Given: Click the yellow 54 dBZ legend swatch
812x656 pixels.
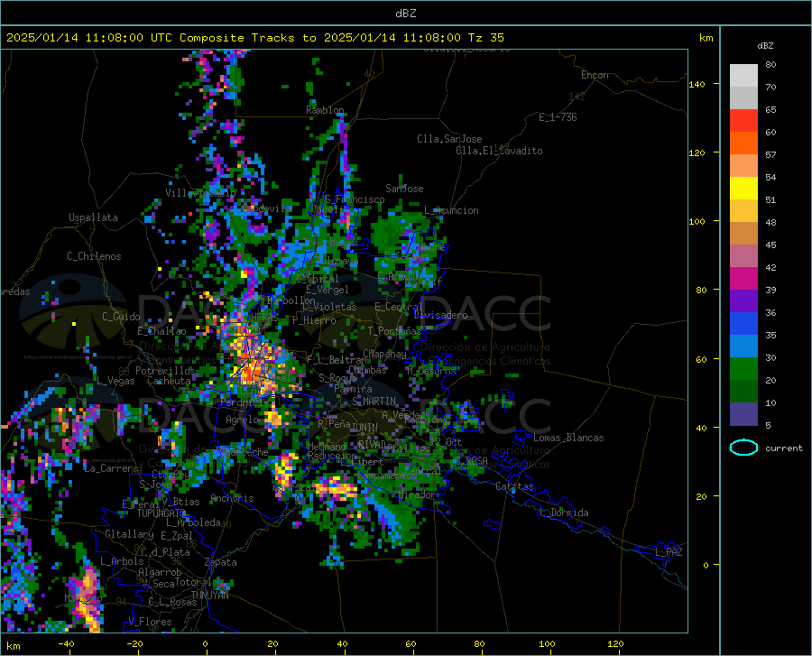Looking at the screenshot, I should [743, 189].
